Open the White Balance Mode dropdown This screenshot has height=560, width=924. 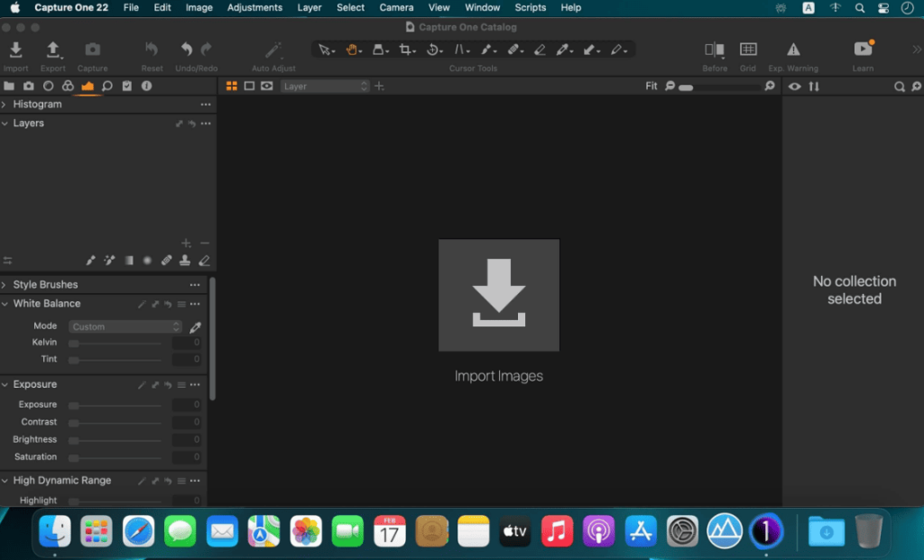(x=125, y=326)
